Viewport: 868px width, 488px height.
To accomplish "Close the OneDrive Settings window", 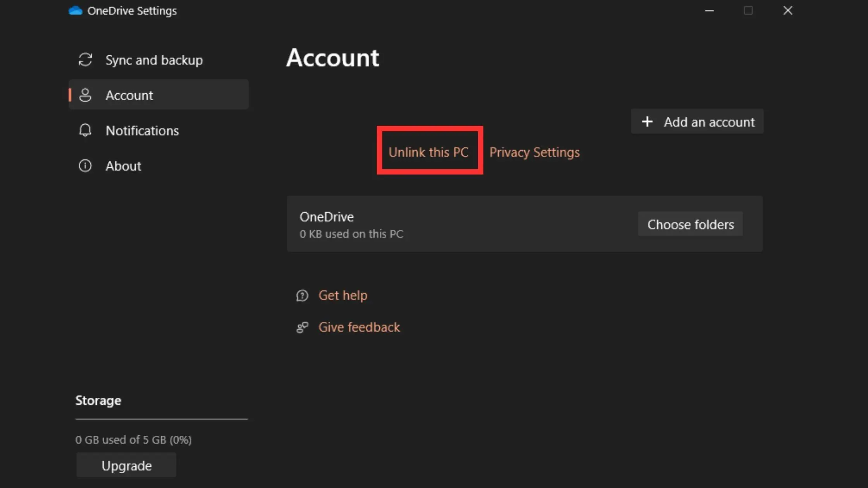I will coord(788,10).
